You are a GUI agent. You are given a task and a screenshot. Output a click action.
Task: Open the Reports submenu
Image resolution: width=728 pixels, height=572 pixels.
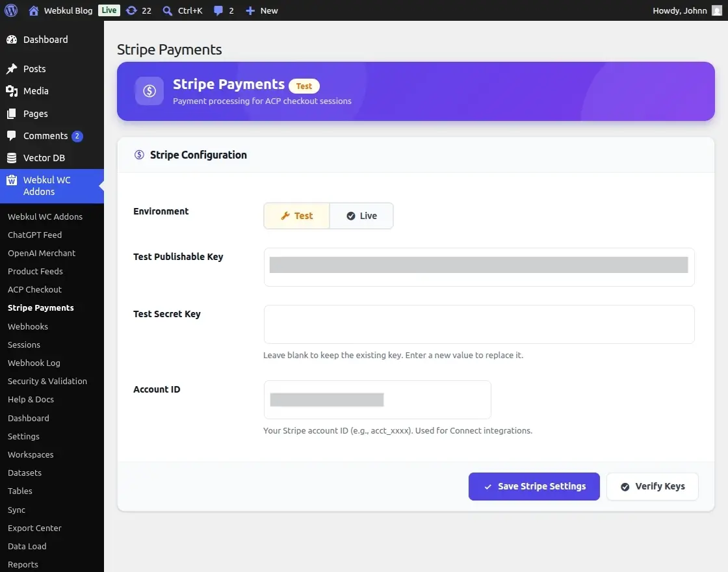(x=23, y=565)
